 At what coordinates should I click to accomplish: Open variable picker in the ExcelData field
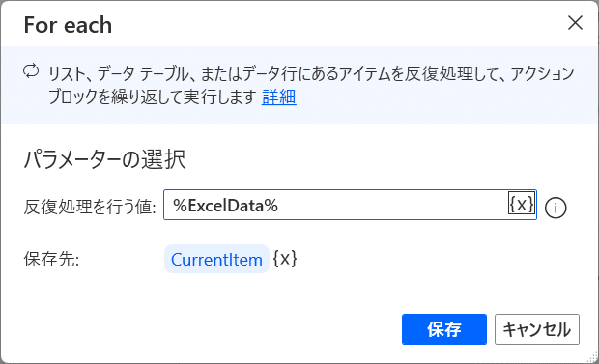[x=522, y=205]
